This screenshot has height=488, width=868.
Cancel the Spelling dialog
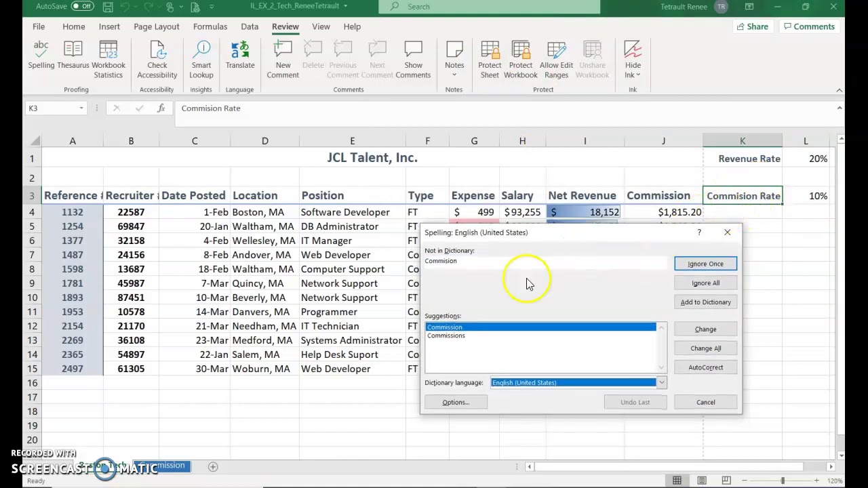pyautogui.click(x=705, y=403)
